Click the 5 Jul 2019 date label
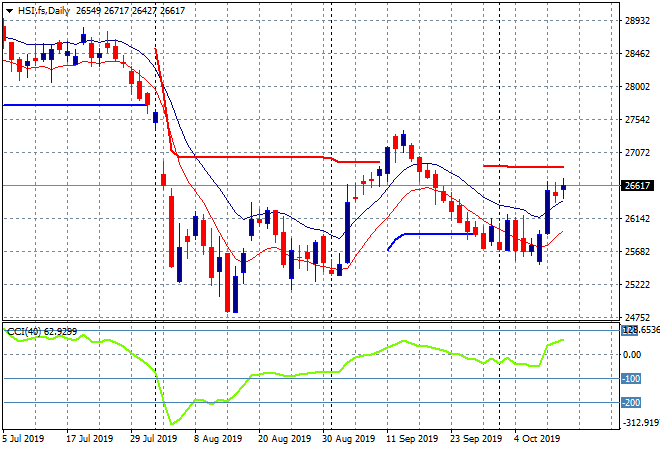 23,439
